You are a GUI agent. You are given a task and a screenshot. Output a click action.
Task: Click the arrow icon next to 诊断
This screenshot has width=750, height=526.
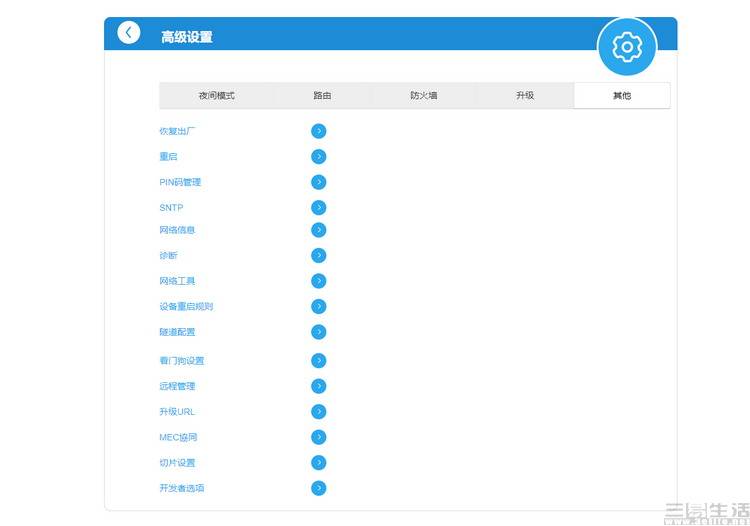(319, 255)
